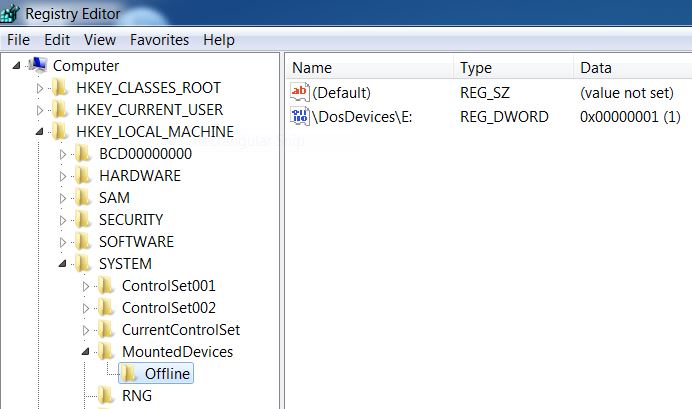
Task: Click the HKEY_CLASSES_ROOT folder icon
Action: pyautogui.click(x=60, y=87)
